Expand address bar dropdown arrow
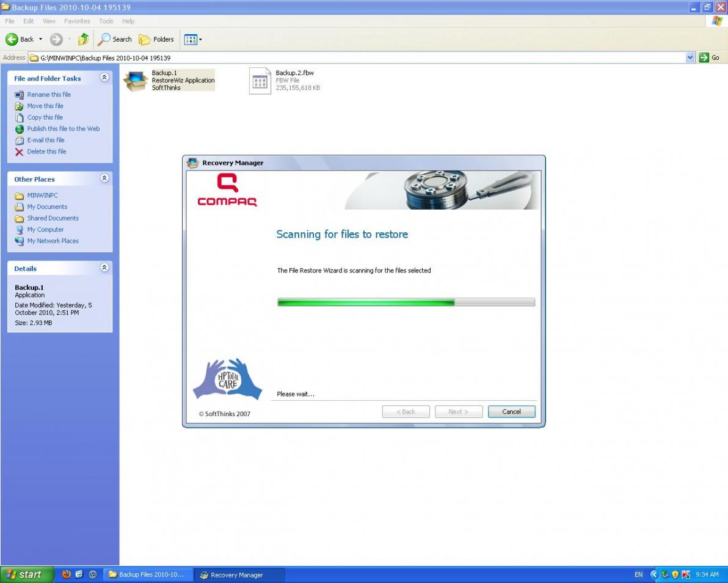The image size is (728, 583). (690, 57)
